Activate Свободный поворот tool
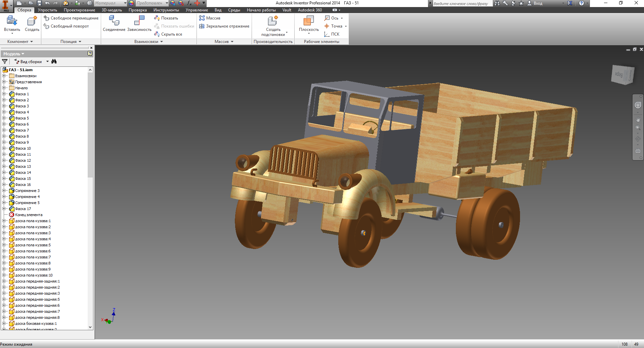 tap(66, 26)
